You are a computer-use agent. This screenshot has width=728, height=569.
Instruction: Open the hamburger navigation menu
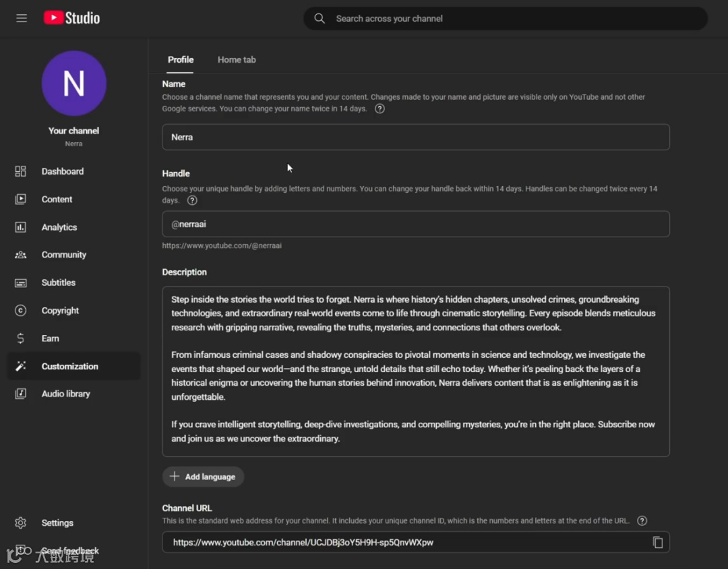tap(22, 18)
